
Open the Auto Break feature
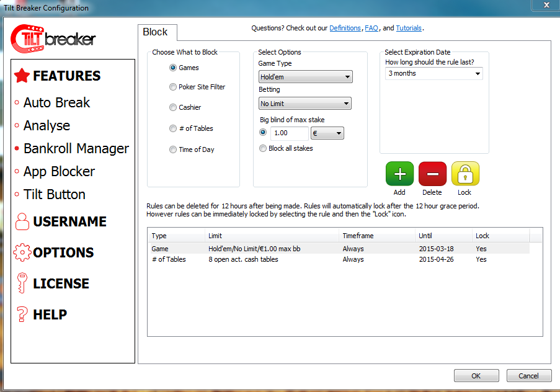click(57, 102)
